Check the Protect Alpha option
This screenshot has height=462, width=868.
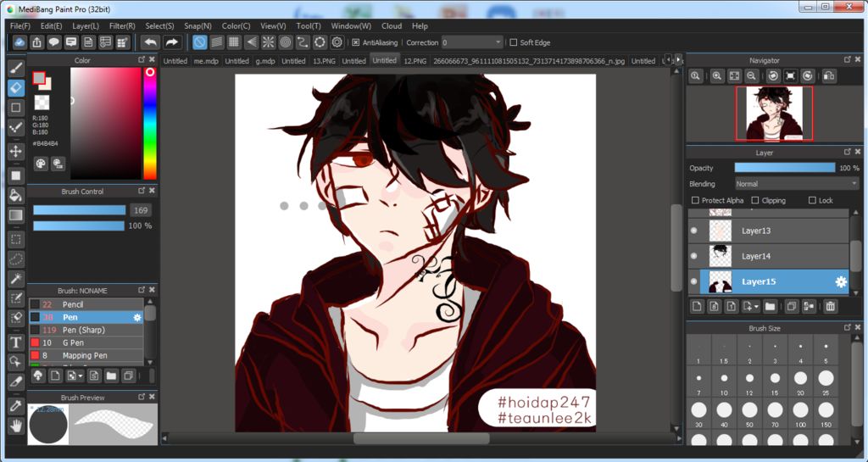point(696,200)
